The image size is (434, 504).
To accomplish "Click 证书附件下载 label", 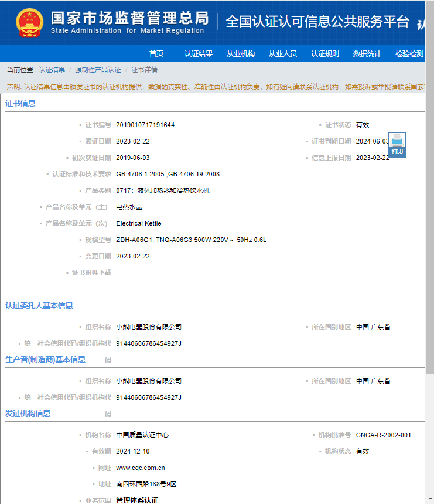I will point(91,273).
